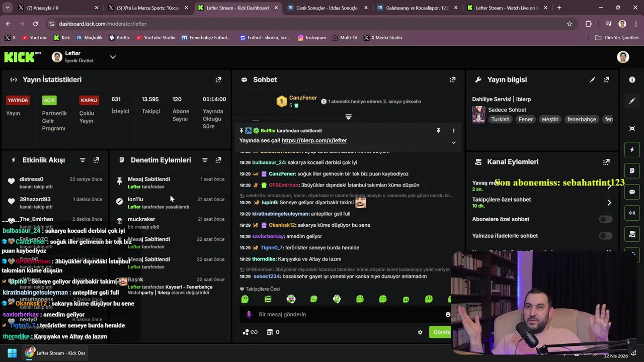Open the channel switcher chevron beside Lefter
The height and width of the screenshot is (362, 644).
[113, 57]
